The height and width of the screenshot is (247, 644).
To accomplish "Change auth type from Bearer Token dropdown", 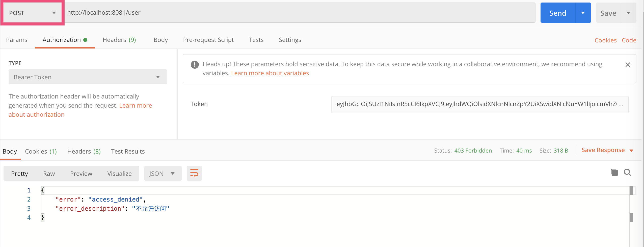I will tap(88, 77).
